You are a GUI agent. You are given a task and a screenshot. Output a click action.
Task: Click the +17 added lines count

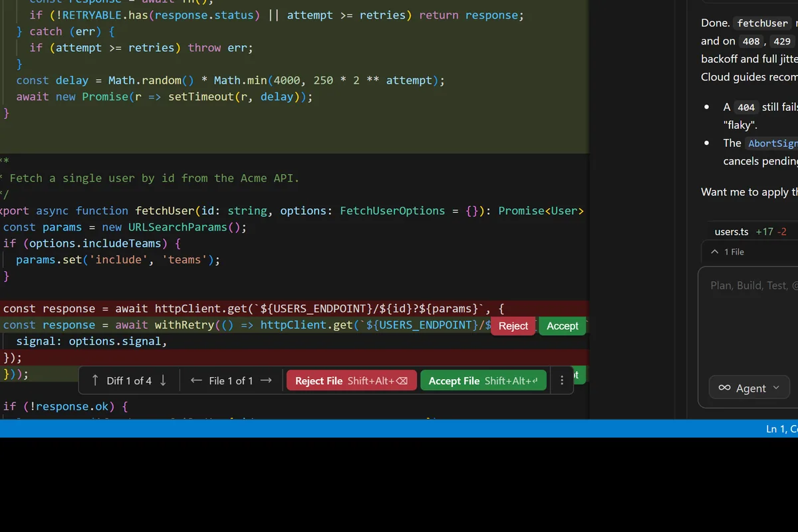(765, 231)
